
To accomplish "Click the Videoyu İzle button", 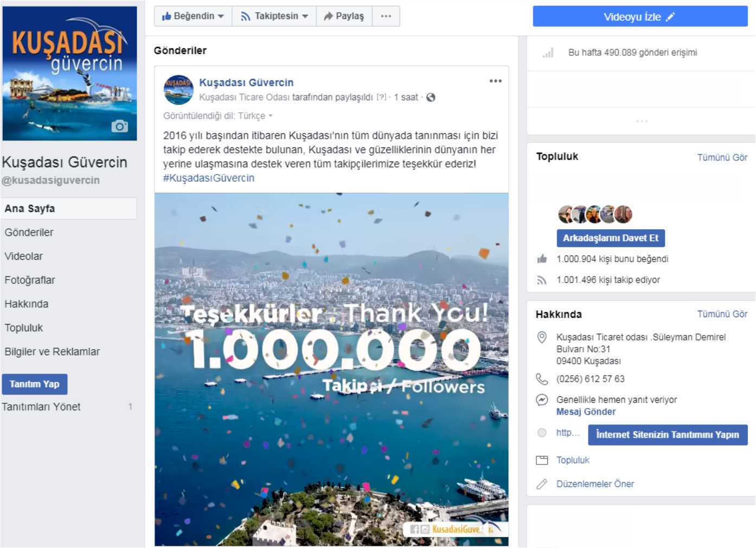I will (x=640, y=17).
